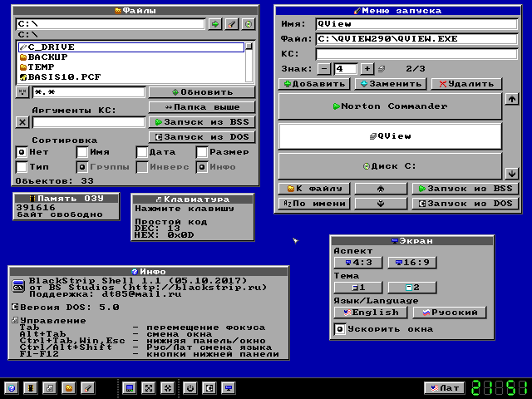
Task: Select the QView launch entry
Action: point(390,136)
